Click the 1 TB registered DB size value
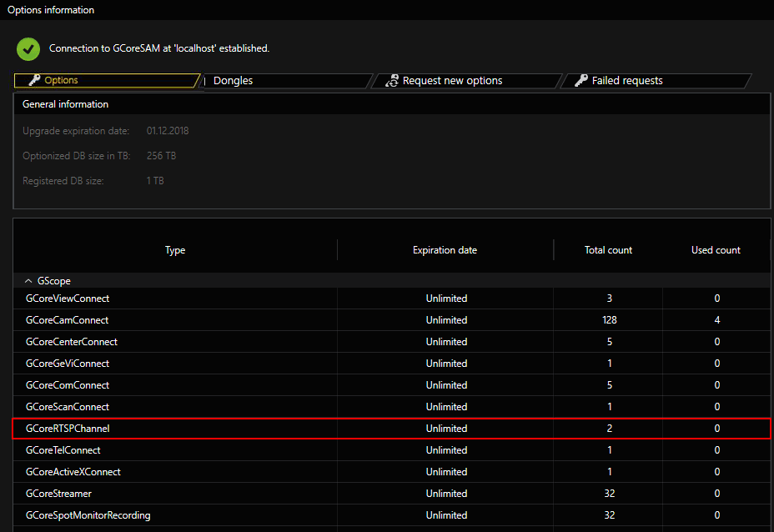The width and height of the screenshot is (774, 532). tap(155, 181)
